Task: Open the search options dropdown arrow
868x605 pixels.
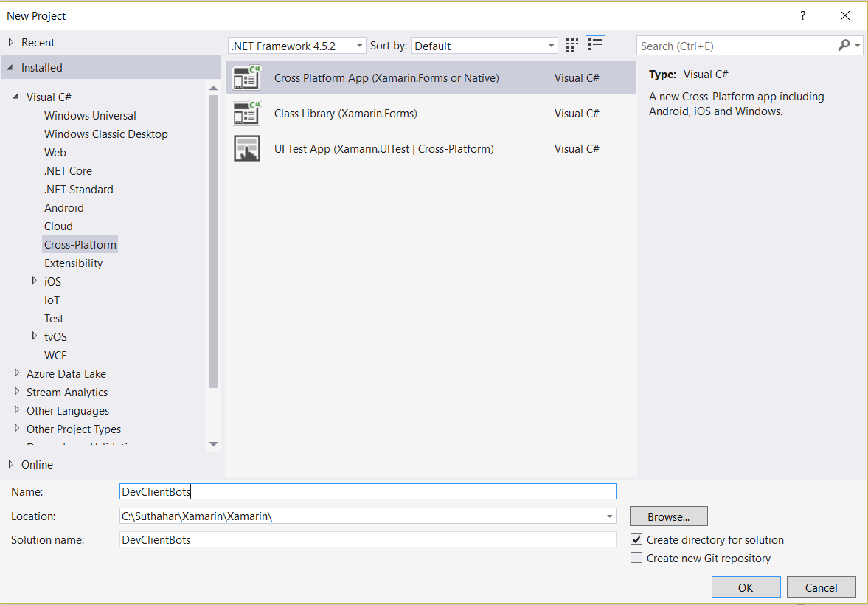Action: point(858,46)
